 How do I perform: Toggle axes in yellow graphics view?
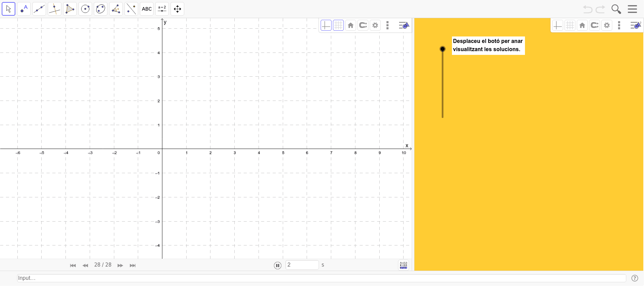(x=558, y=25)
